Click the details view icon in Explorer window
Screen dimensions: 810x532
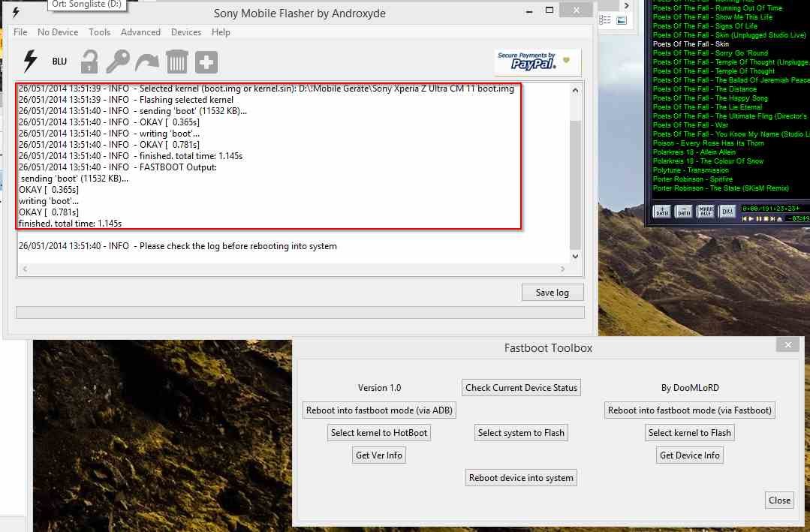pyautogui.click(x=605, y=20)
